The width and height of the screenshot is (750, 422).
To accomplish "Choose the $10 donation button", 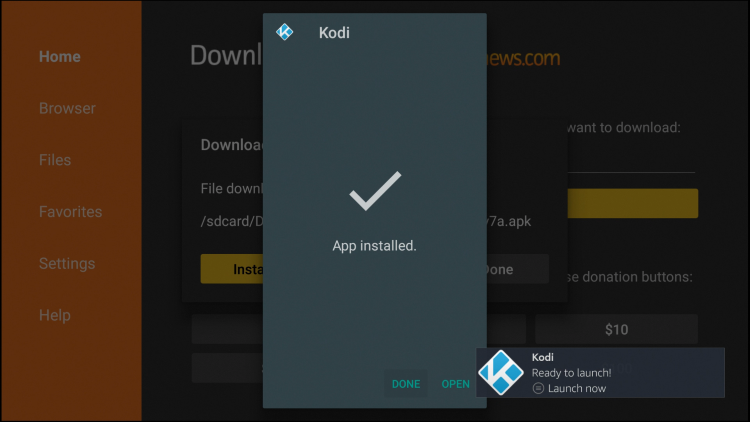I will (x=616, y=329).
